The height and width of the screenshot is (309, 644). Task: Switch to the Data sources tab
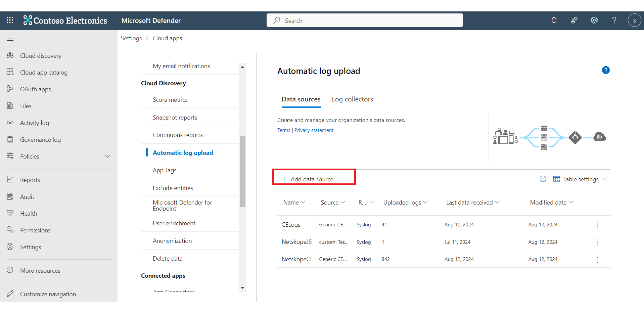301,99
